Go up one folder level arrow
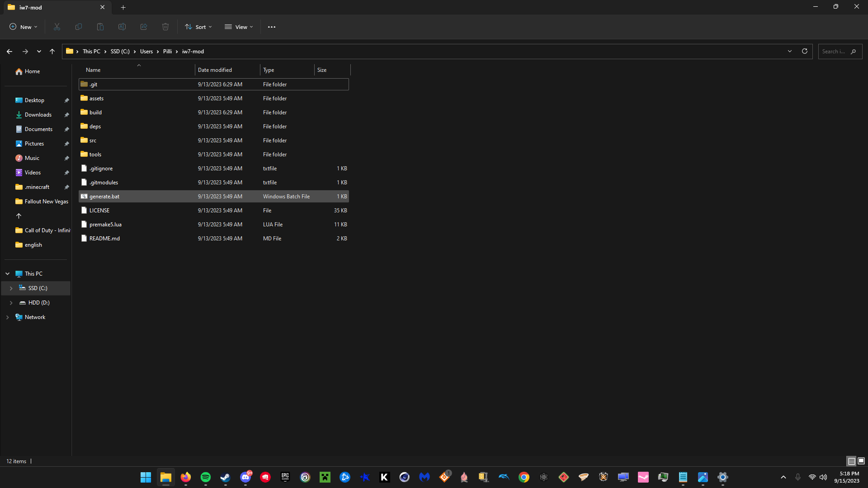The height and width of the screenshot is (488, 868). pyautogui.click(x=52, y=52)
